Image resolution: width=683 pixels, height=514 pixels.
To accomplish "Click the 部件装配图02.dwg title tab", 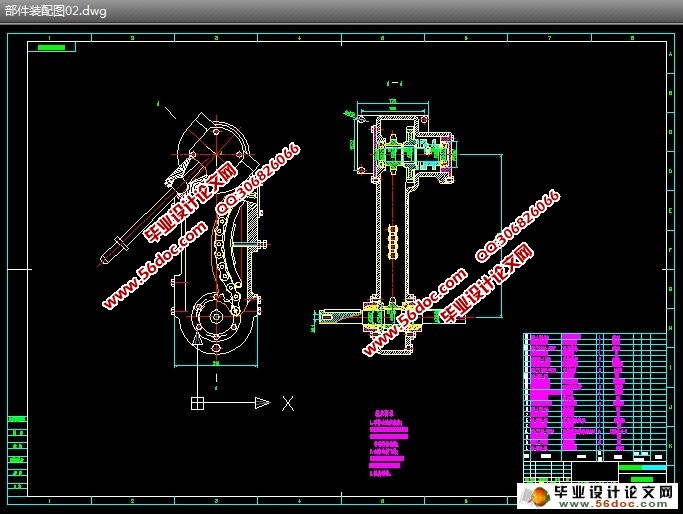I will pyautogui.click(x=56, y=10).
